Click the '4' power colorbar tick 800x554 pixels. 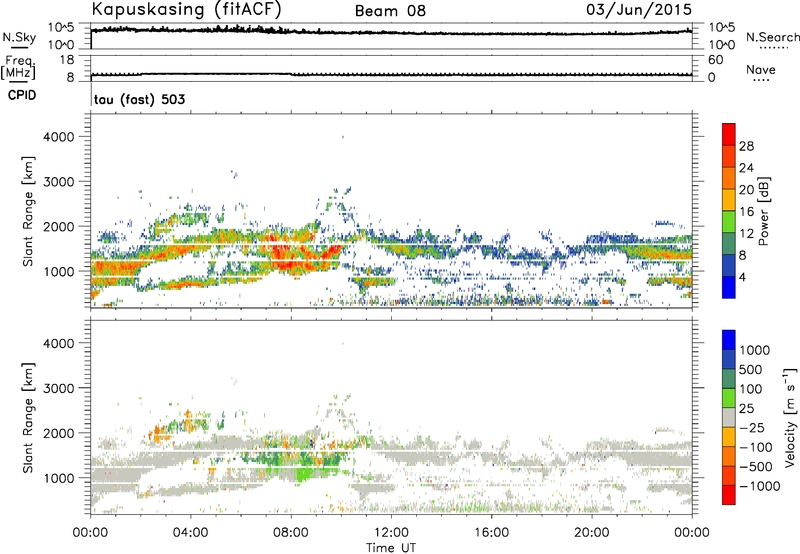(x=742, y=278)
